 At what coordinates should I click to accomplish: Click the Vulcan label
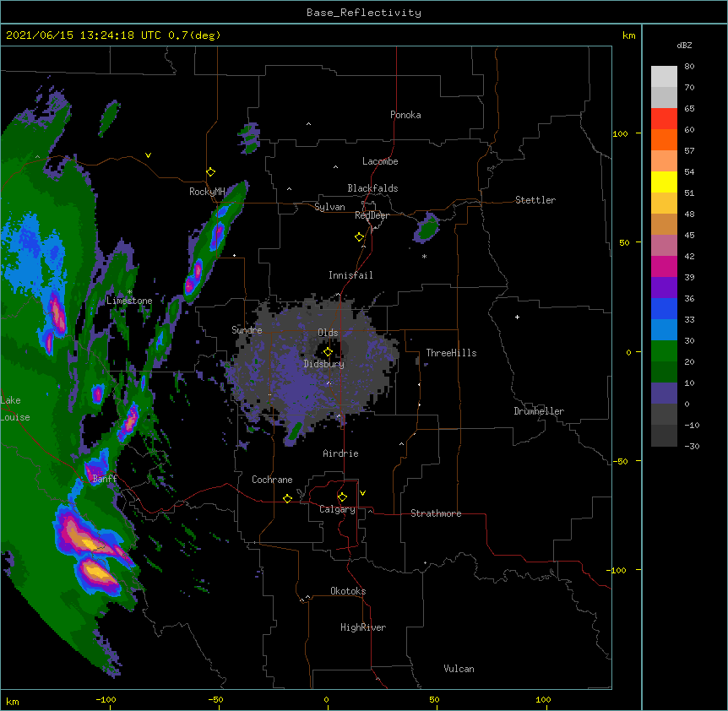[459, 669]
